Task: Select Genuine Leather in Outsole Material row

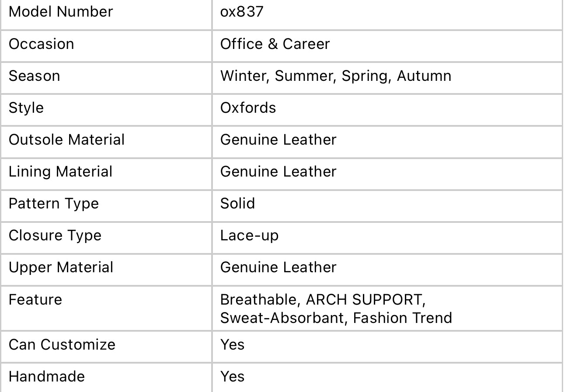Action: (x=278, y=140)
